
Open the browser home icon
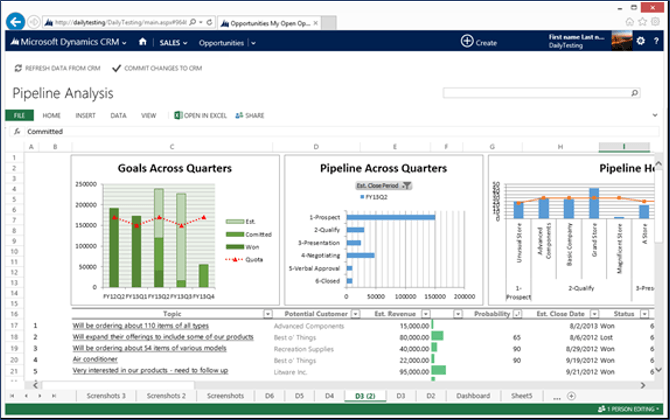[629, 22]
